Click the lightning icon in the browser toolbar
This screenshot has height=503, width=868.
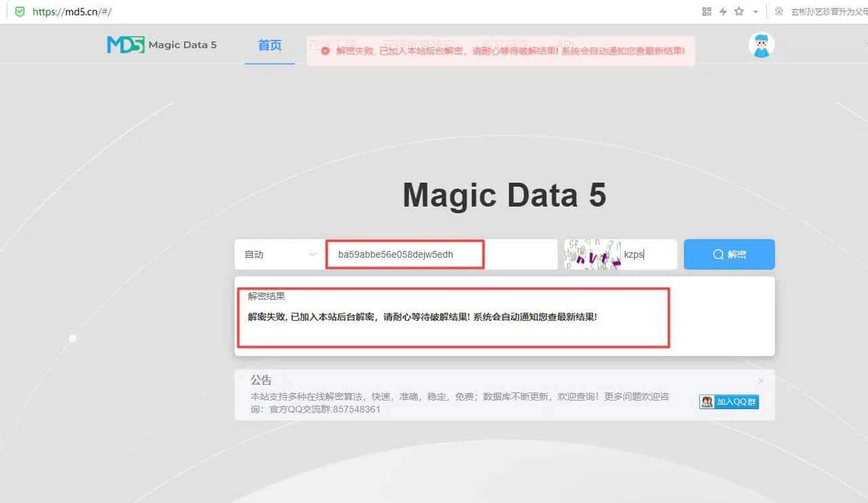(724, 10)
